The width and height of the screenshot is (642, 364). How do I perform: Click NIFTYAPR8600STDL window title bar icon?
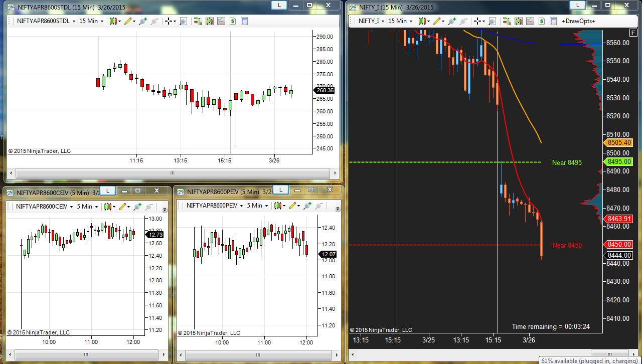click(x=12, y=7)
